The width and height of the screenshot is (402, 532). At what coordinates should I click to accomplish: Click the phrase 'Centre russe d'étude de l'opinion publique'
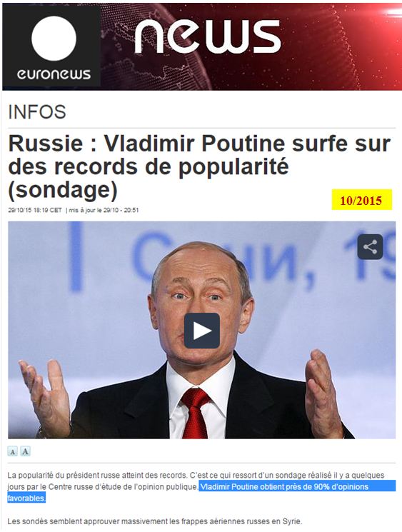point(123,487)
